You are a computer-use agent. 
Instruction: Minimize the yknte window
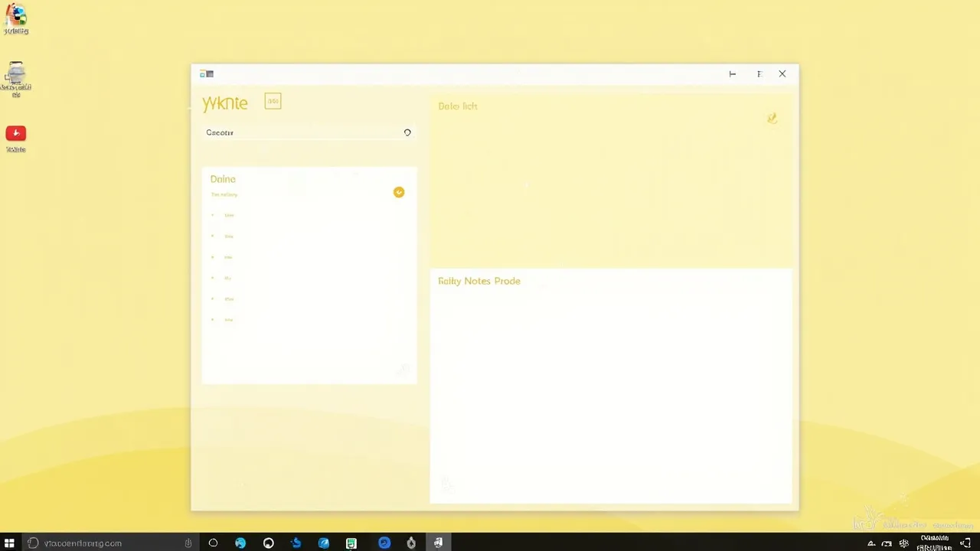[733, 74]
